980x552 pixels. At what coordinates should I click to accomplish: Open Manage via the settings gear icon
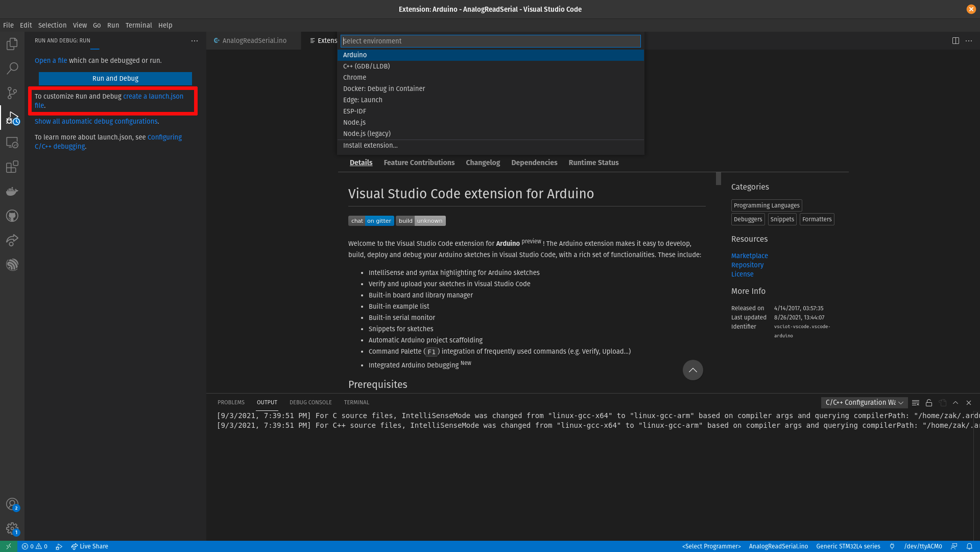coord(12,529)
